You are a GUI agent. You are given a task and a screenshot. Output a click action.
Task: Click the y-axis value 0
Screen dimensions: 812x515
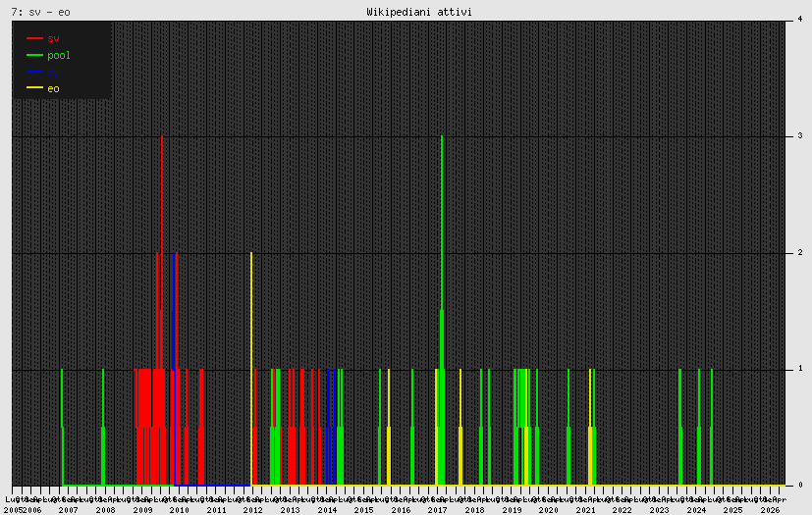800,485
